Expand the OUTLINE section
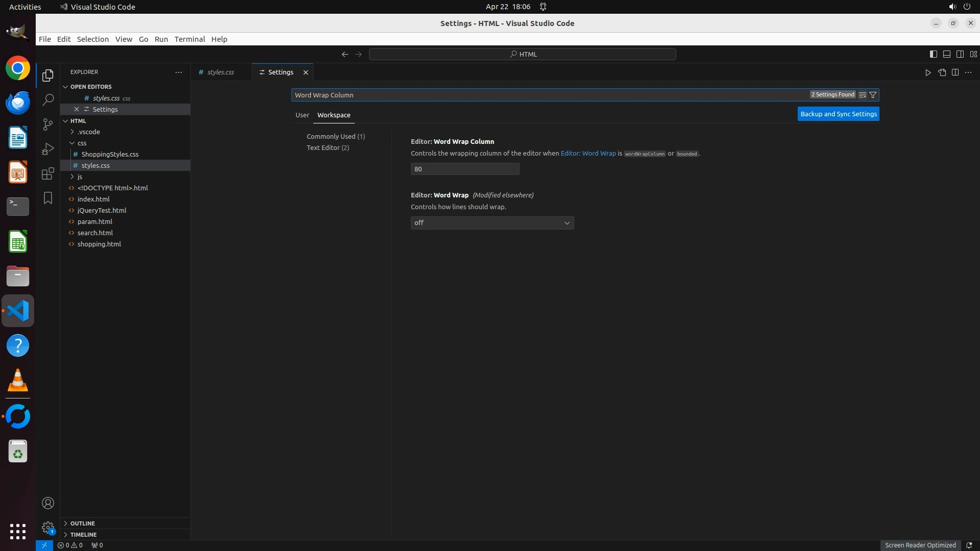980x551 pixels. point(82,523)
